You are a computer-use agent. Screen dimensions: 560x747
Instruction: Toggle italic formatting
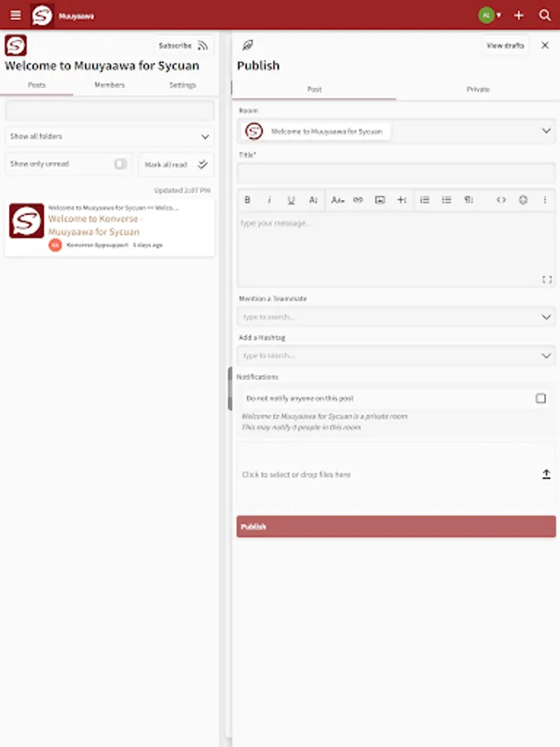coord(270,199)
